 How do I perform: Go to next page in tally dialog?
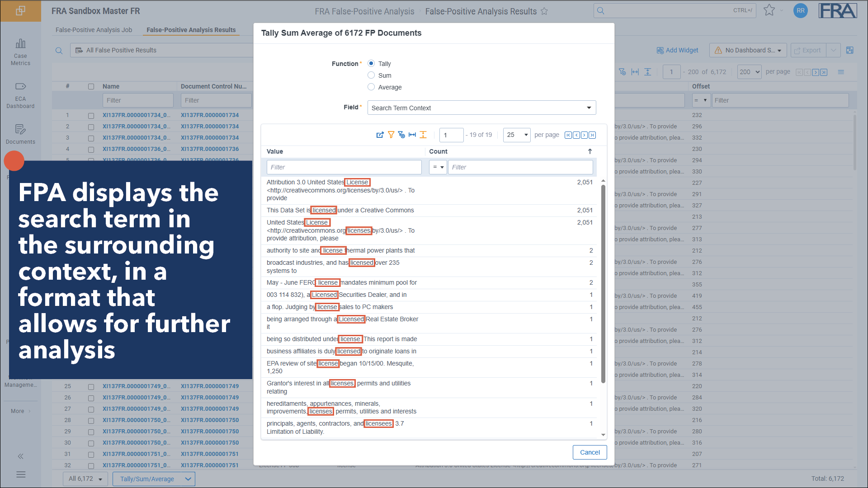(584, 135)
